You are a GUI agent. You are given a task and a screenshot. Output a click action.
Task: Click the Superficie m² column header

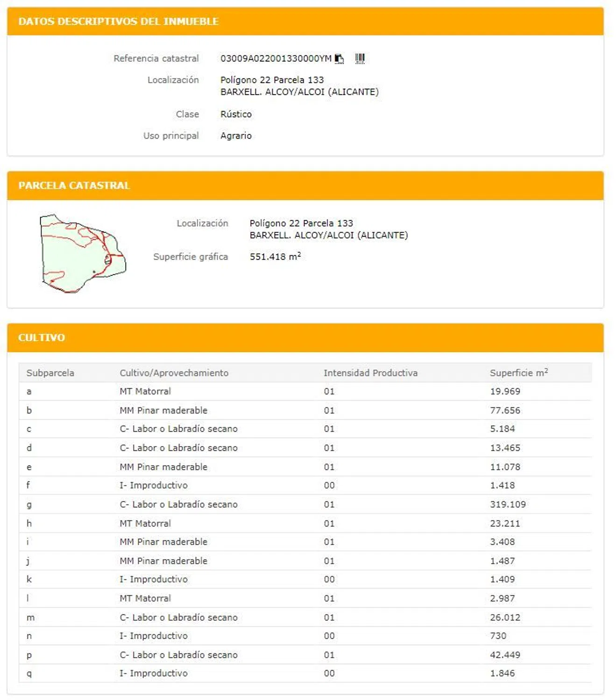pos(518,373)
